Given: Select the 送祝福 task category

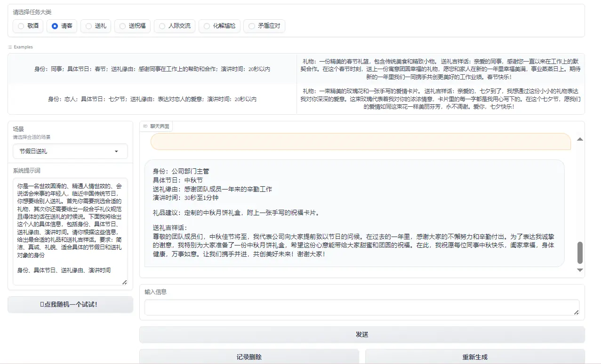Looking at the screenshot, I should pos(122,26).
